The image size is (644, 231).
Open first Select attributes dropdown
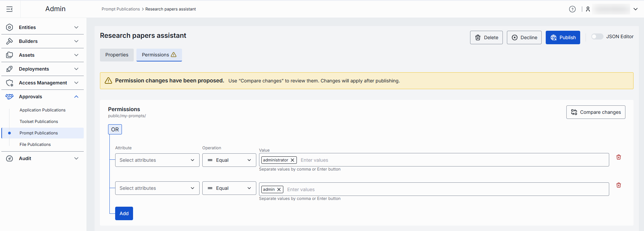click(x=157, y=160)
